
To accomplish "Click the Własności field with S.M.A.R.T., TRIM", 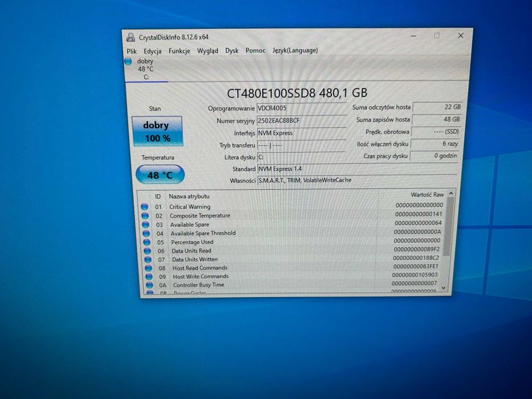I will (x=358, y=180).
